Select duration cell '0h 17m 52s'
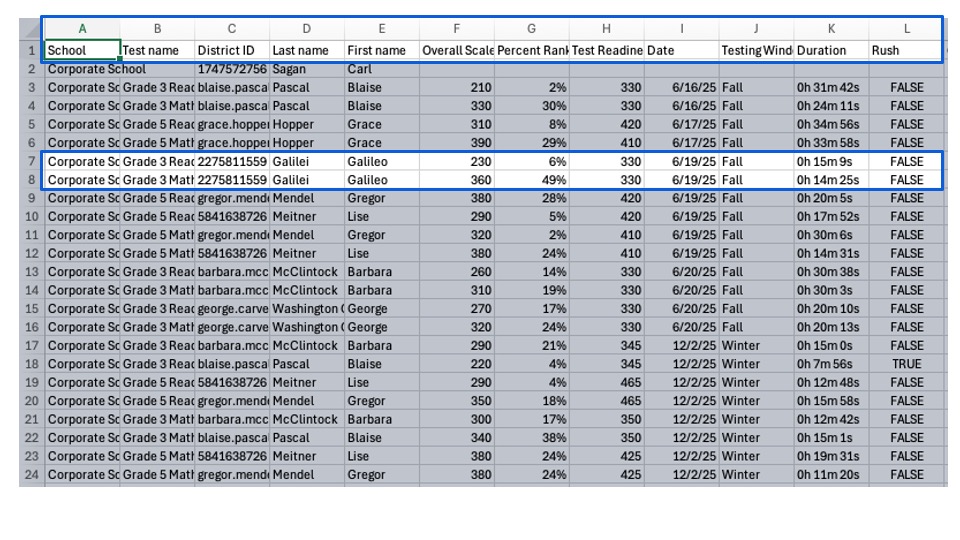960x540 pixels. 831,217
